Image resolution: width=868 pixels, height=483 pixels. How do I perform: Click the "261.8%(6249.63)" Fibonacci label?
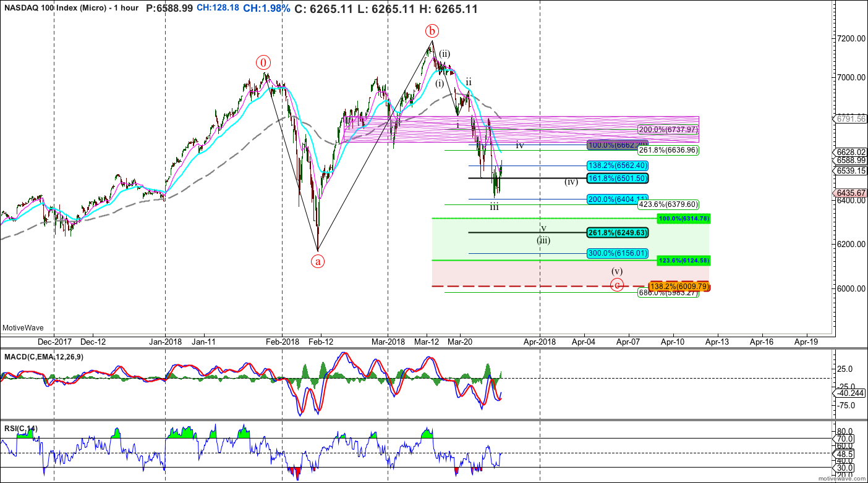coord(616,233)
